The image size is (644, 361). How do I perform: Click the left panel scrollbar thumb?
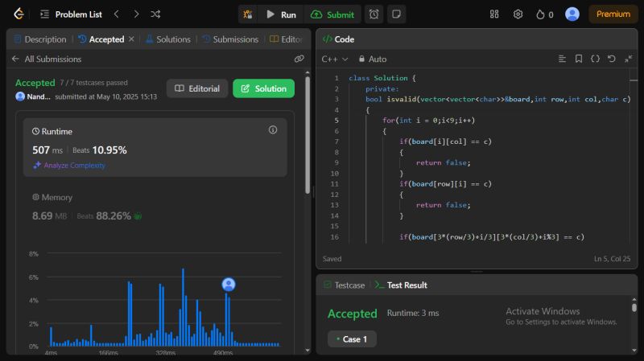tap(308, 134)
